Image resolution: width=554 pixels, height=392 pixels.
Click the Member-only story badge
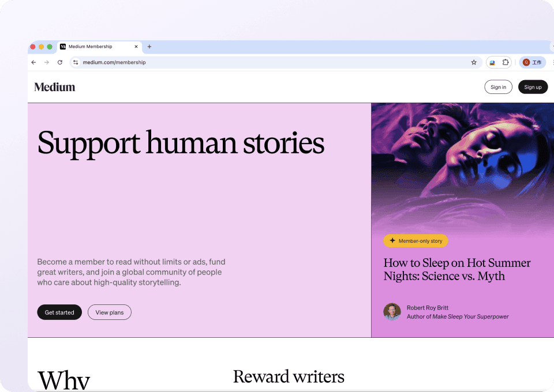tap(415, 241)
